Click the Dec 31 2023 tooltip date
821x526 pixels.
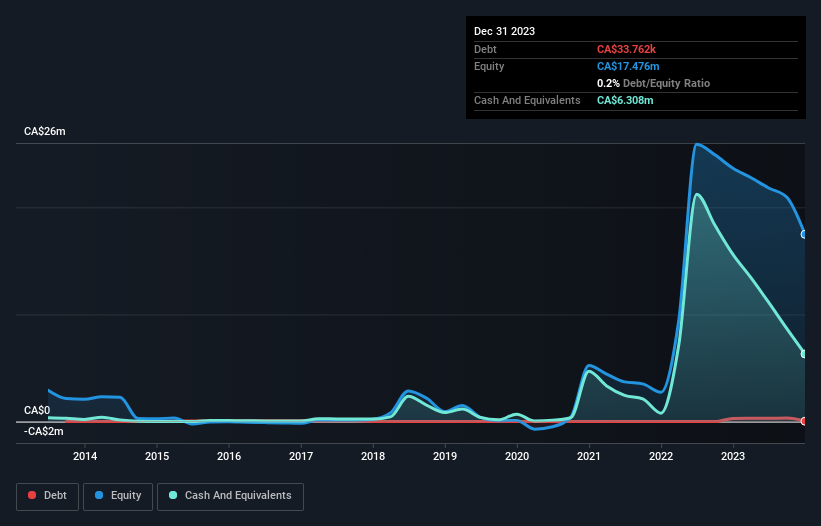[x=504, y=31]
